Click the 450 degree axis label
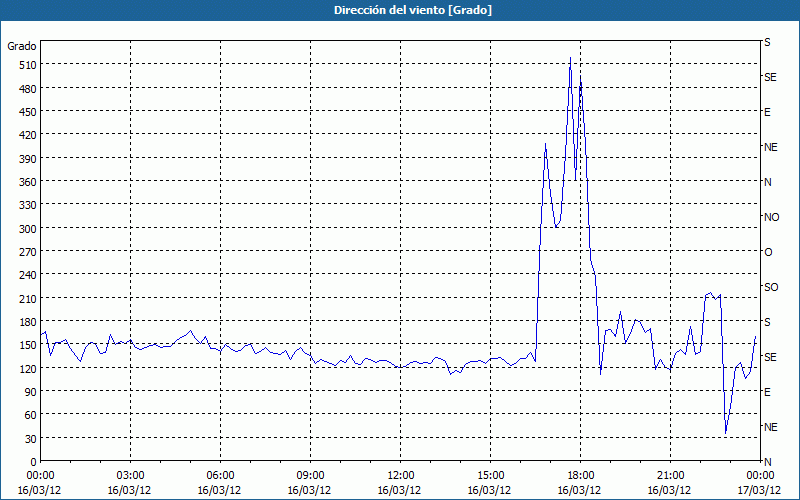The height and width of the screenshot is (500, 800). (28, 112)
